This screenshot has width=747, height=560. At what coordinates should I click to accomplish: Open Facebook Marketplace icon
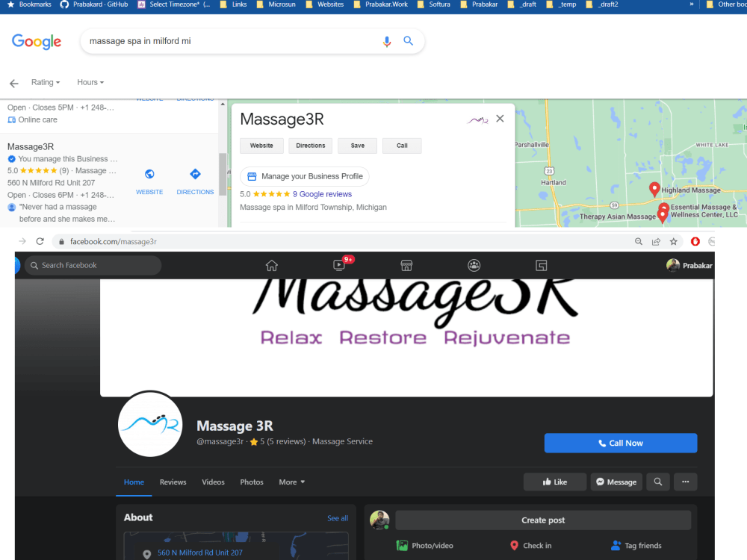(406, 265)
